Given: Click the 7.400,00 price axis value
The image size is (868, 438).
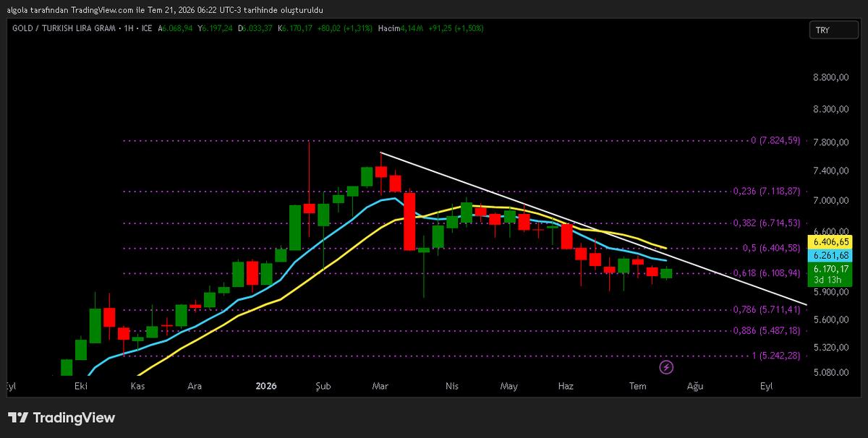Looking at the screenshot, I should point(830,171).
